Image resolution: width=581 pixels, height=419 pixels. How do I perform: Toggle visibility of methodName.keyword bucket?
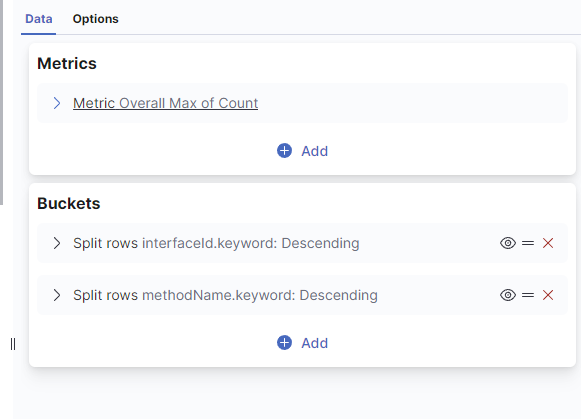point(508,295)
